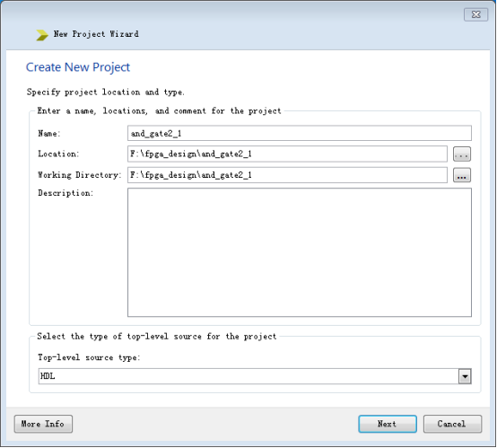Click the Location: label
Viewport: 497px width, 448px height.
tap(58, 154)
